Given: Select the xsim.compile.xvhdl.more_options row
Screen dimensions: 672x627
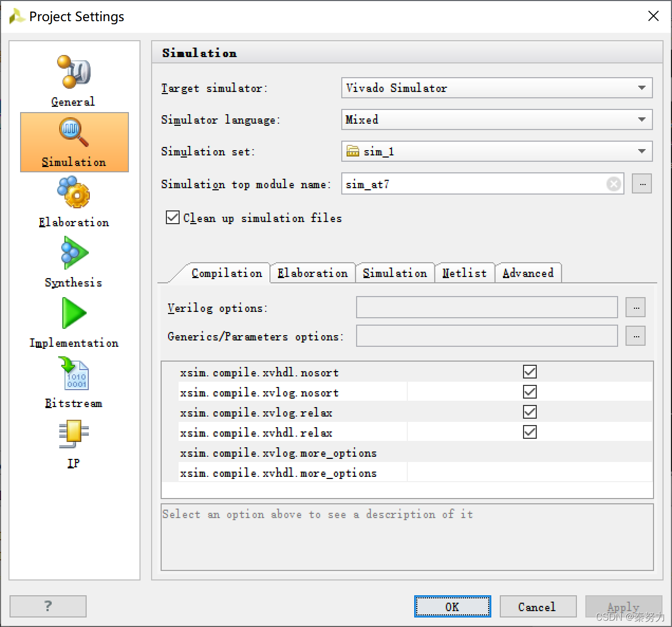Looking at the screenshot, I should (x=407, y=473).
